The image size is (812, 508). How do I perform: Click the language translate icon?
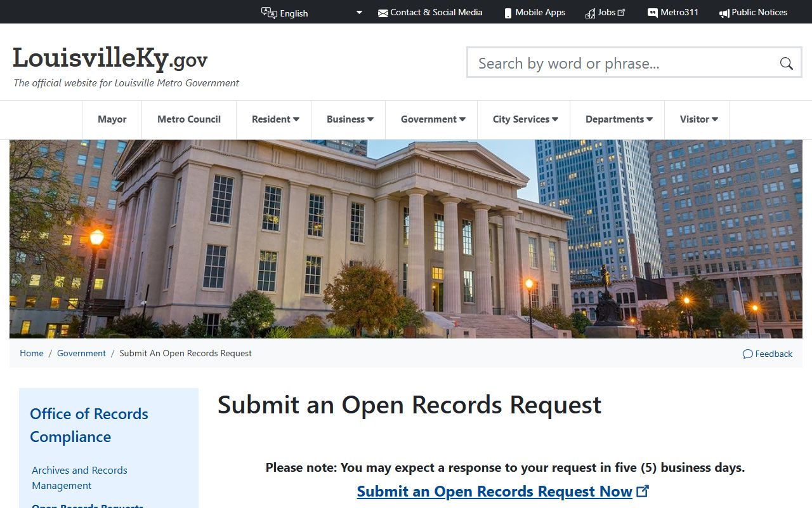269,13
